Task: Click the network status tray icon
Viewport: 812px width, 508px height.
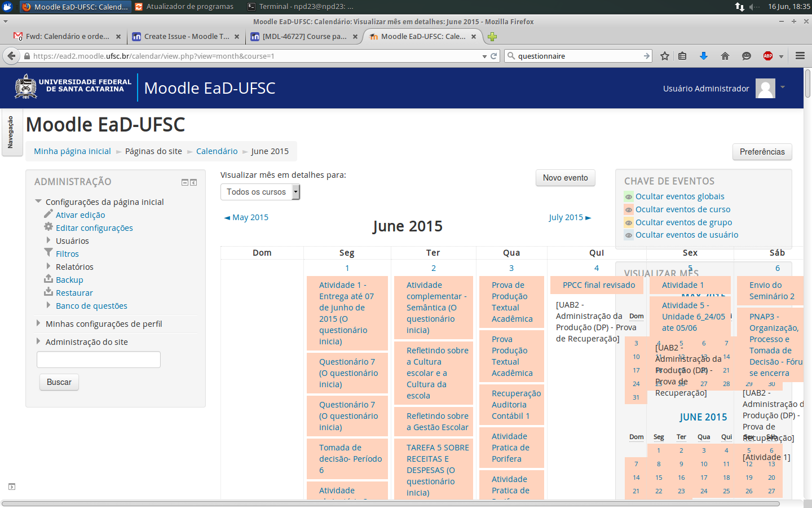Action: 740,7
